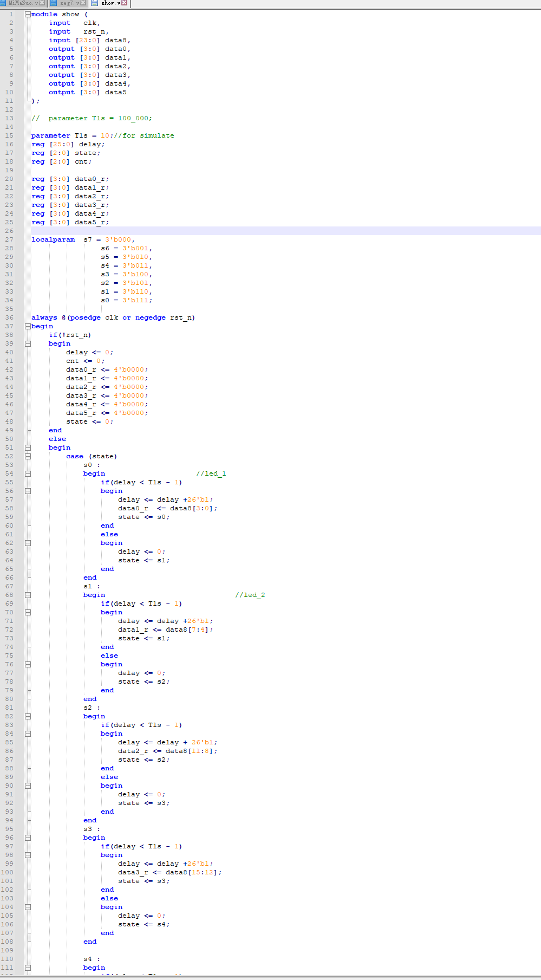Click 'data0_r <= data8[3:0];' statement

coord(168,508)
